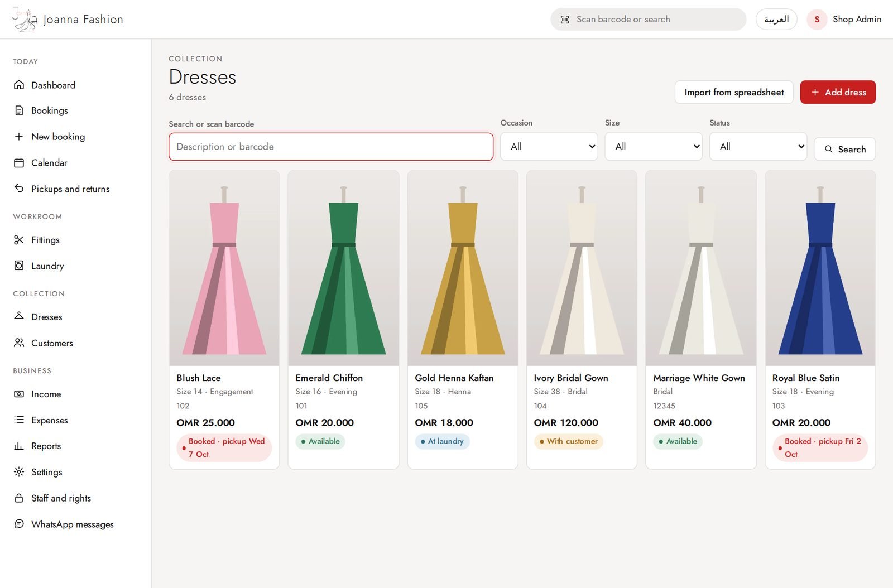
Task: Open the Blush Lace dress image
Action: [224, 268]
